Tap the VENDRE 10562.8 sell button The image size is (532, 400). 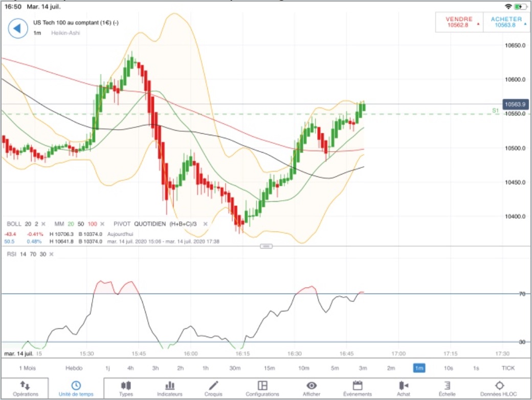[459, 22]
